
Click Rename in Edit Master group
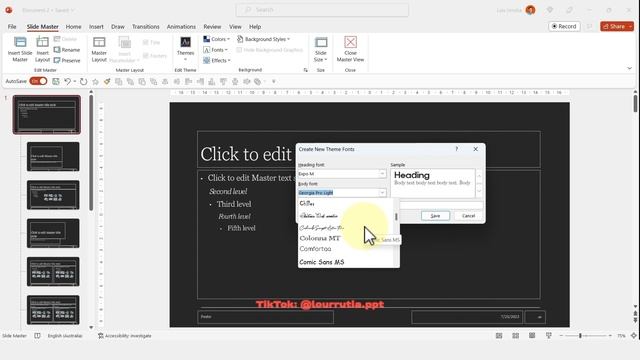point(67,50)
